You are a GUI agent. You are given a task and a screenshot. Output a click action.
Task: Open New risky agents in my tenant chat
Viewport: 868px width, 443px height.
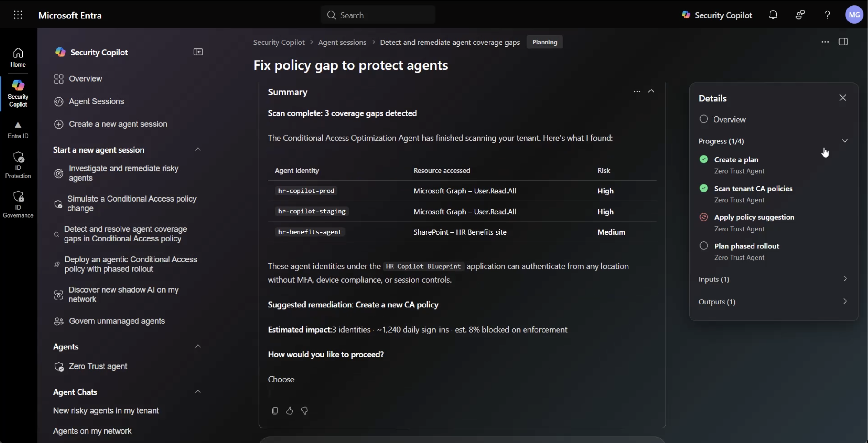pyautogui.click(x=106, y=411)
